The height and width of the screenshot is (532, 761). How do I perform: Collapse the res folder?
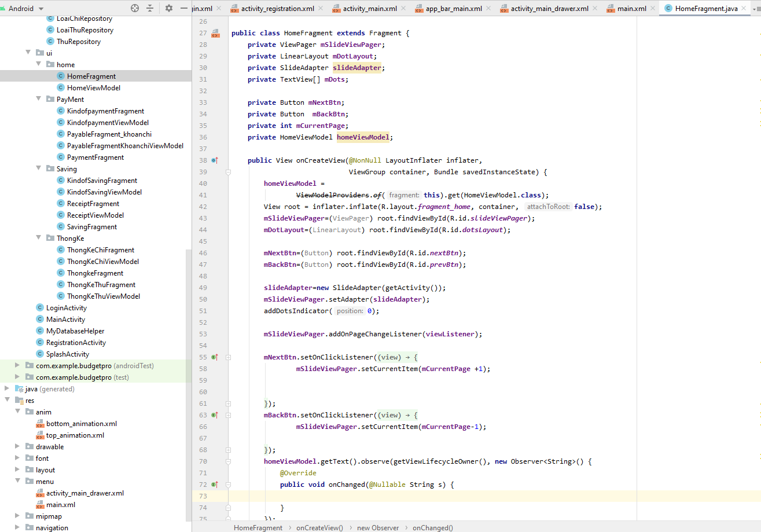pos(8,400)
